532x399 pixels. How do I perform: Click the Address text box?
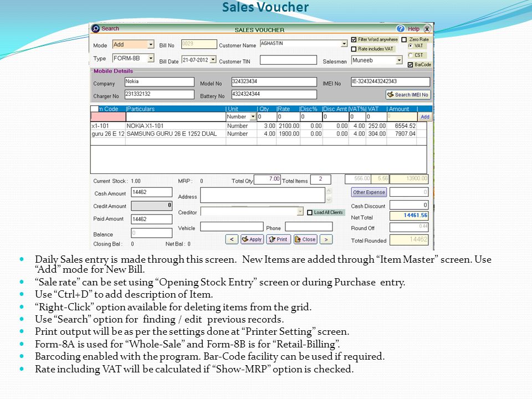[263, 195]
